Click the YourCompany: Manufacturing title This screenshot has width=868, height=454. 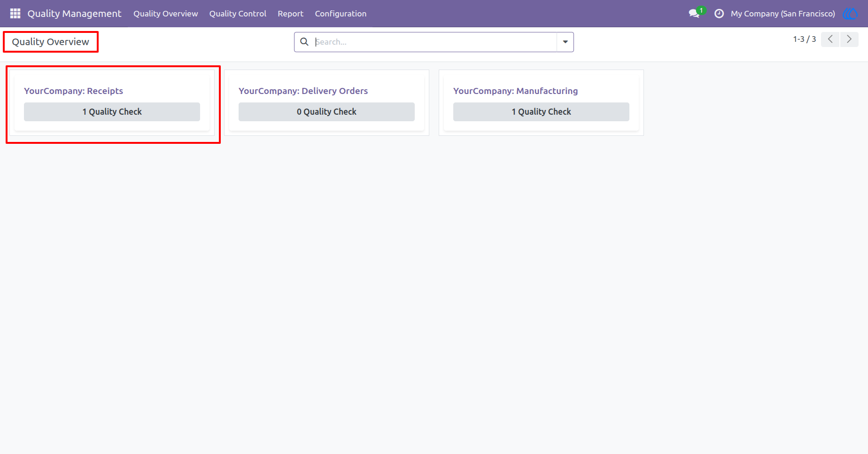(x=515, y=91)
